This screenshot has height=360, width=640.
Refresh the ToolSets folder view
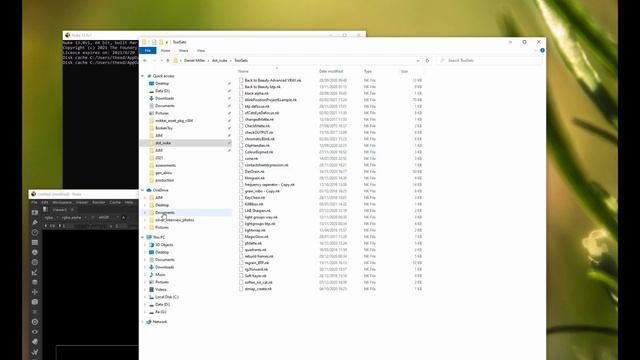tap(427, 60)
